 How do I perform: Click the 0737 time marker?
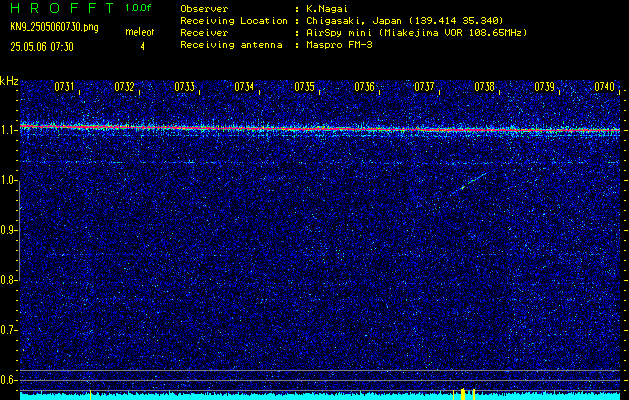point(424,87)
